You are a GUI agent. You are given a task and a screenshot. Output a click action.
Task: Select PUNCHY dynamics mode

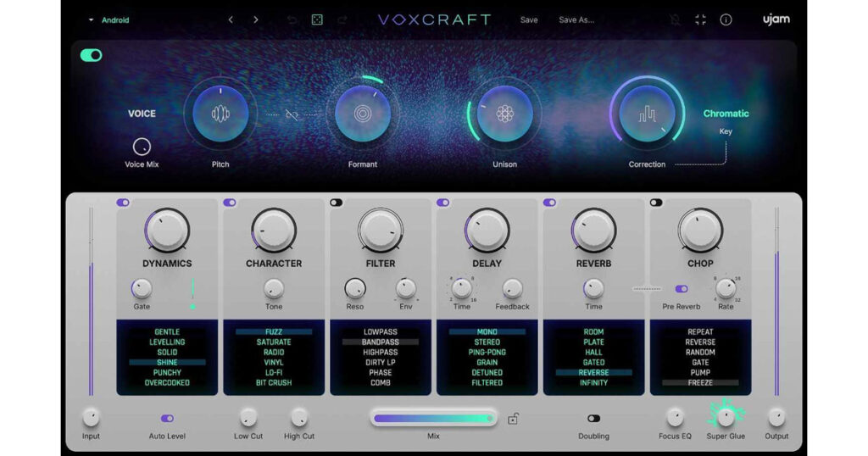[167, 372]
